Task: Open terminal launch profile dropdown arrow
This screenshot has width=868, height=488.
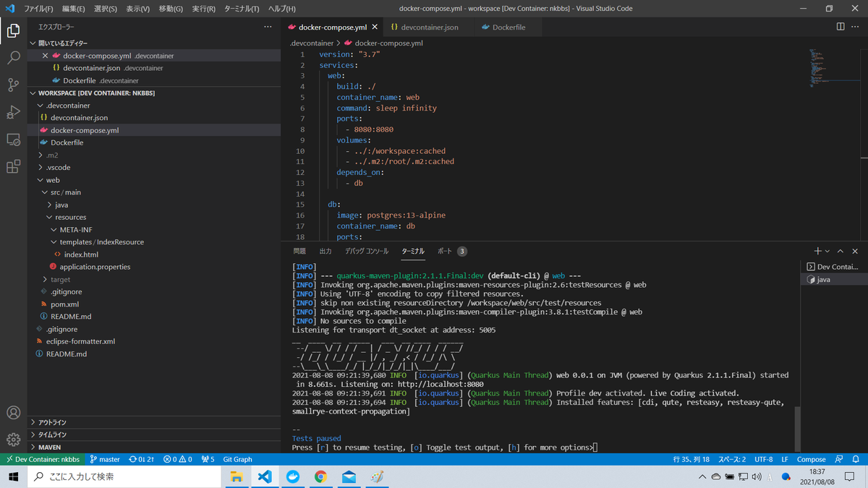Action: (827, 251)
